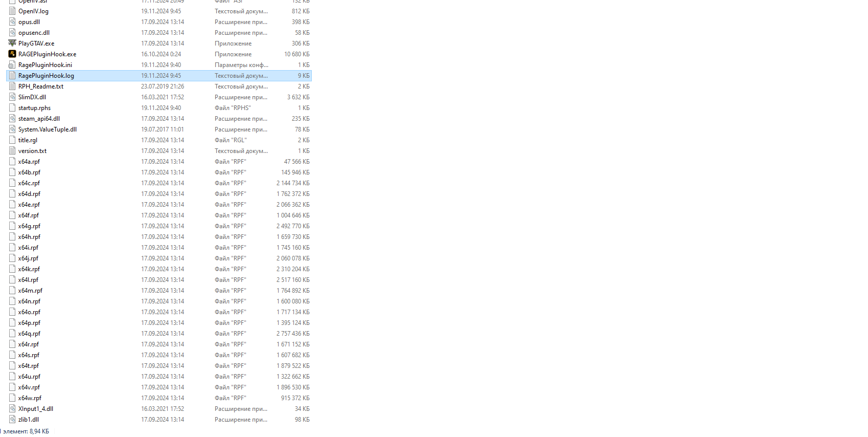Select the zlib1.dll file icon

(12, 419)
